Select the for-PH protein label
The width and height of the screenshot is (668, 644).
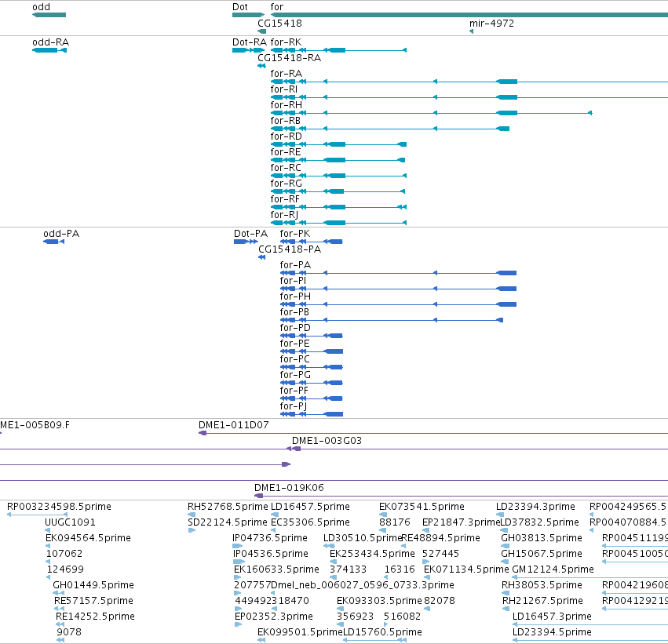point(295,297)
